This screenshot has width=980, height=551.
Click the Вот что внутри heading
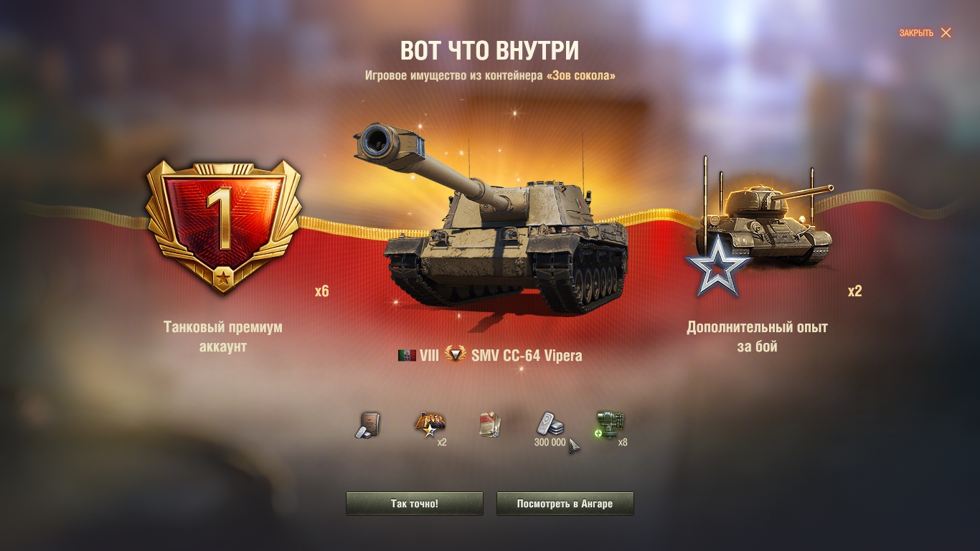489,51
